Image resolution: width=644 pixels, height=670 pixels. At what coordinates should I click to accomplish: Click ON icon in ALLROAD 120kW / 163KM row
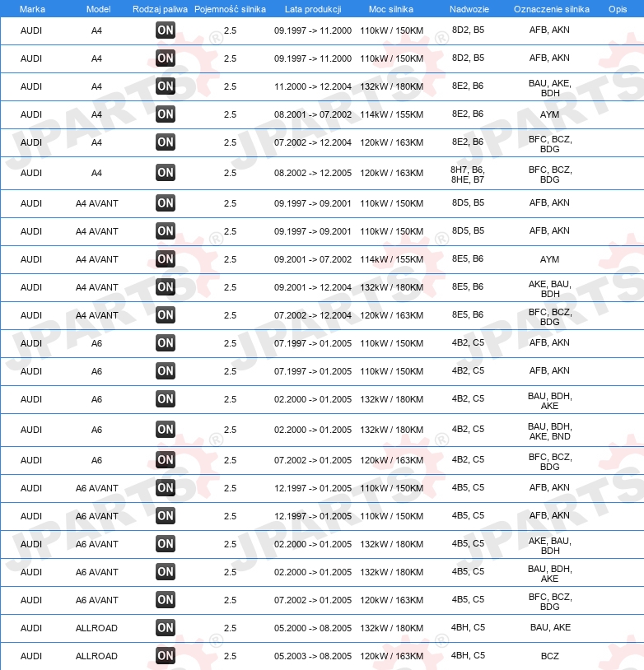[166, 656]
